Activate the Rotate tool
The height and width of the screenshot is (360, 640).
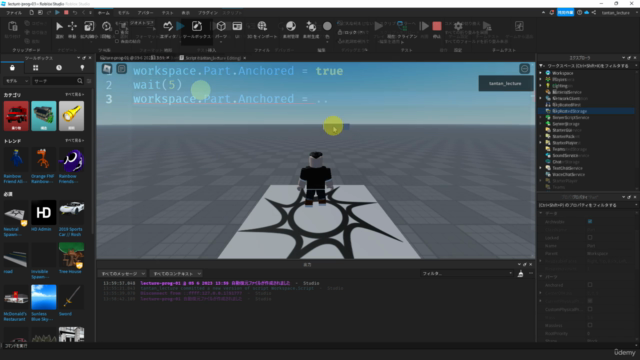click(x=106, y=27)
